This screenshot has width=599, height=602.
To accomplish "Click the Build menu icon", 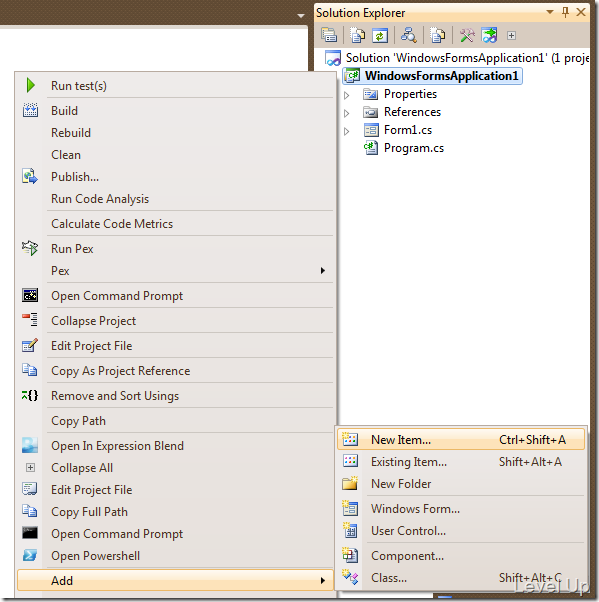I will 30,110.
